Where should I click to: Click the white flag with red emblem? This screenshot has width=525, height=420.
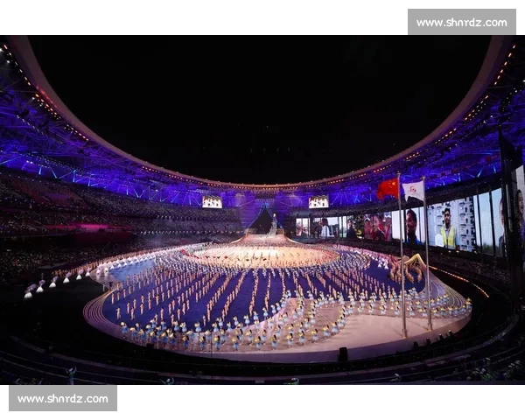413,191
